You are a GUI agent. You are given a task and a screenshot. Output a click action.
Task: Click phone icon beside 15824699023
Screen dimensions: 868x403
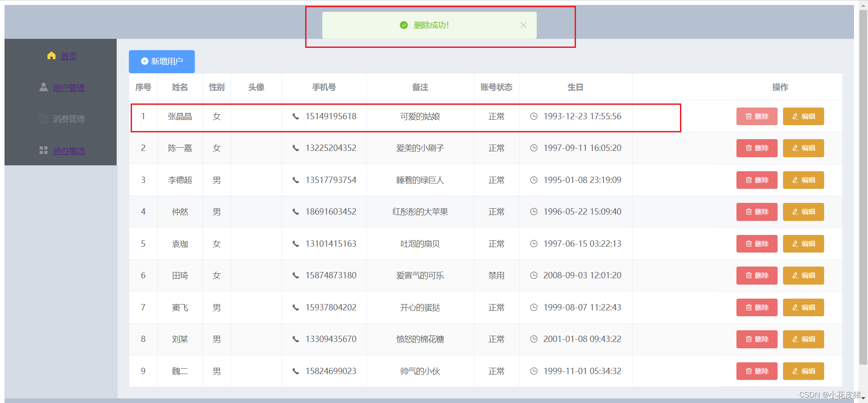296,371
